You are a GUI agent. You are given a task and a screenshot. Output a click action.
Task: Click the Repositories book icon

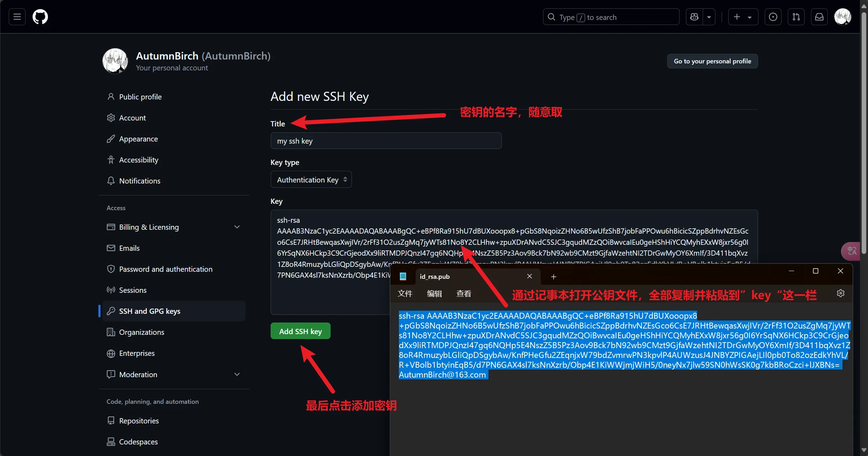pos(111,421)
